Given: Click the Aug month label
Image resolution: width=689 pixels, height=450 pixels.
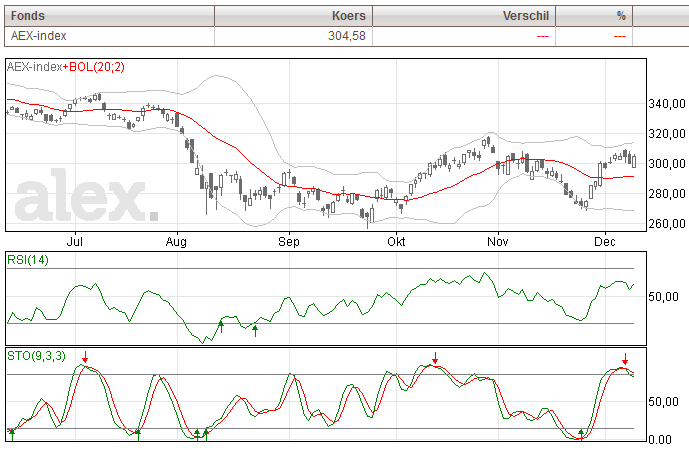Looking at the screenshot, I should (x=176, y=242).
